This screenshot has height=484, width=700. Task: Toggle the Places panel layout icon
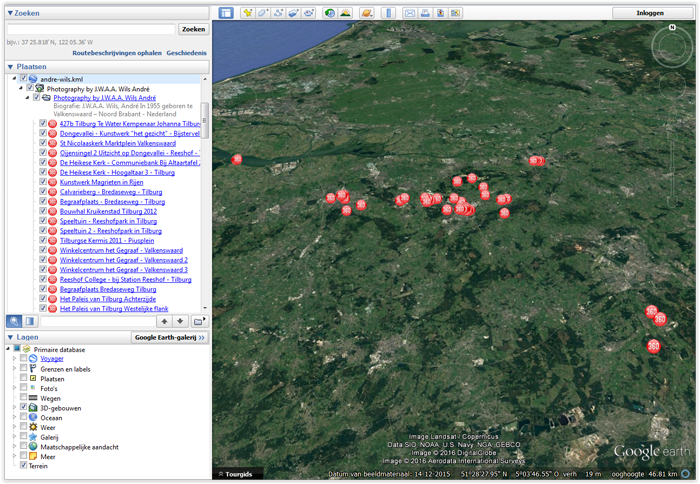[x=30, y=321]
